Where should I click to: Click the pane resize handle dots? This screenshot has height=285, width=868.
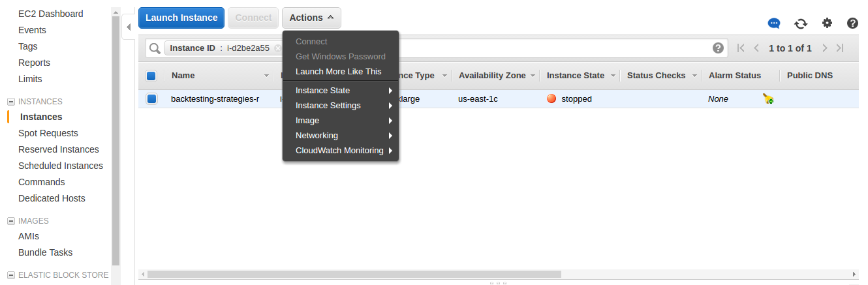tap(498, 283)
